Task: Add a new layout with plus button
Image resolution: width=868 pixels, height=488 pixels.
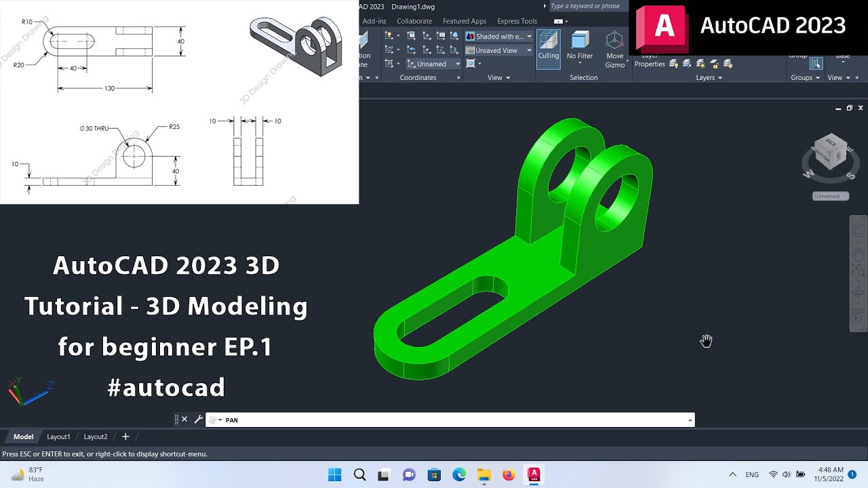Action: (x=125, y=436)
